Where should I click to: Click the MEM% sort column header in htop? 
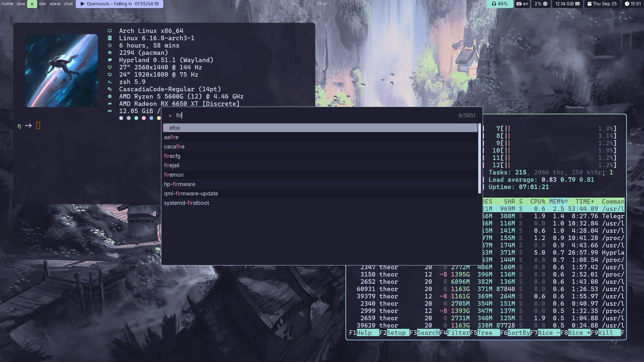pos(558,201)
